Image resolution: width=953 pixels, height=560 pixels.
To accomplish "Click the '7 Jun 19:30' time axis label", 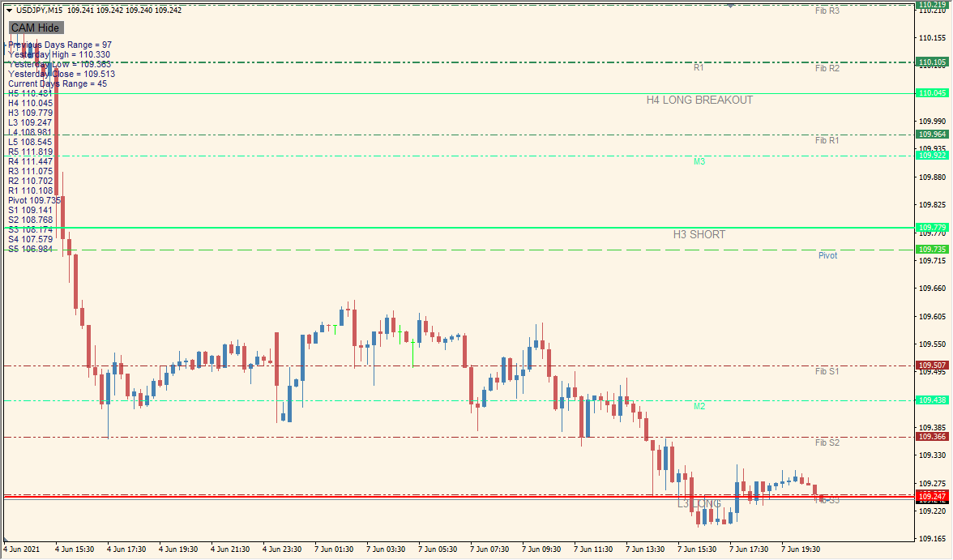I will point(801,549).
